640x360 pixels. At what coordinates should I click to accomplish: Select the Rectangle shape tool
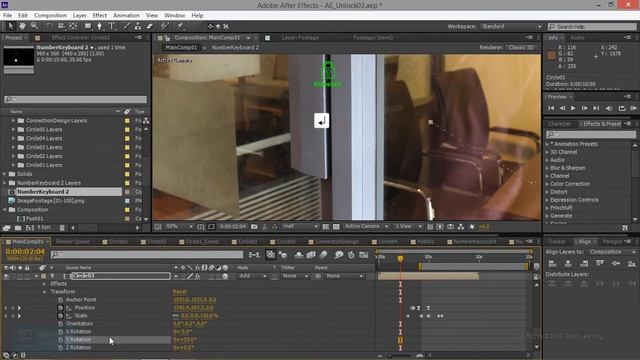click(88, 26)
